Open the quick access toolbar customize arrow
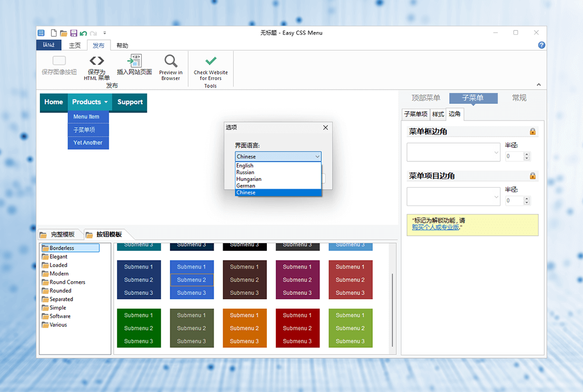Image resolution: width=583 pixels, height=392 pixels. [104, 32]
